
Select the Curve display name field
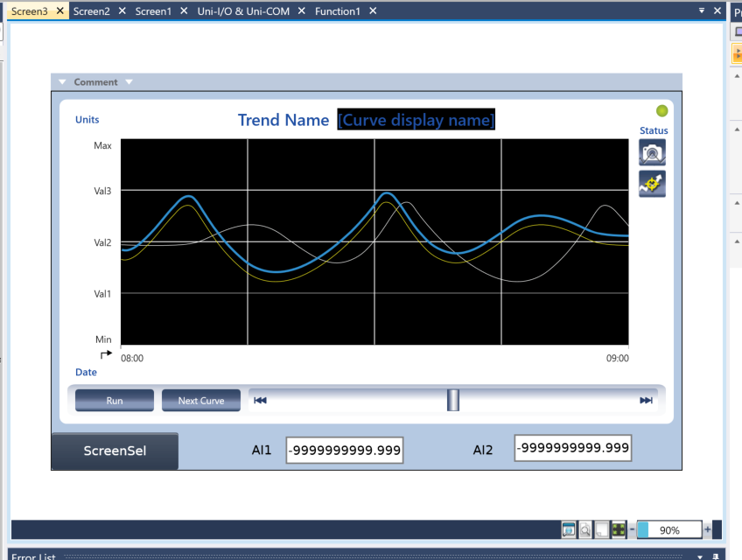(416, 120)
